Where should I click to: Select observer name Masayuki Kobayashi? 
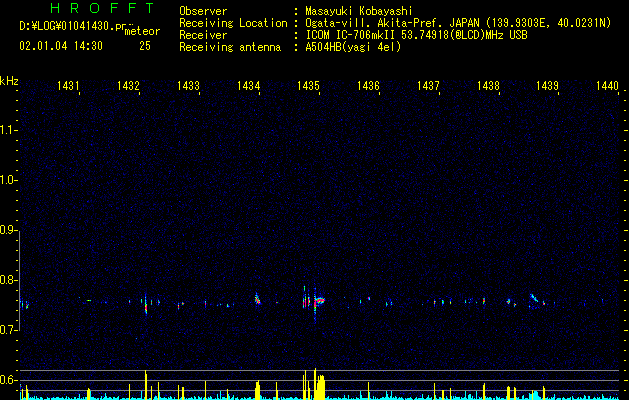pyautogui.click(x=359, y=11)
